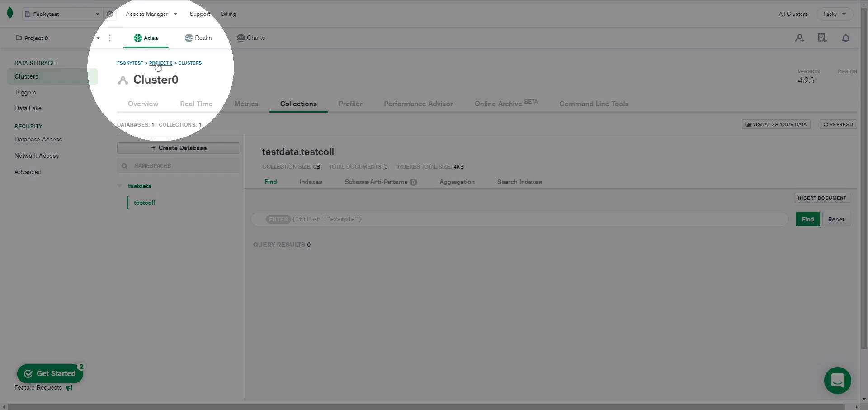
Task: Open Triggers in the sidebar
Action: pos(25,92)
